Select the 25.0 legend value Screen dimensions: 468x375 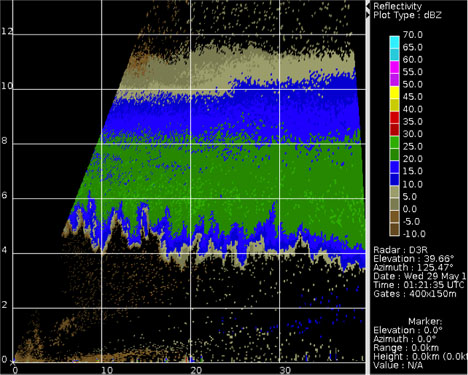click(x=412, y=147)
